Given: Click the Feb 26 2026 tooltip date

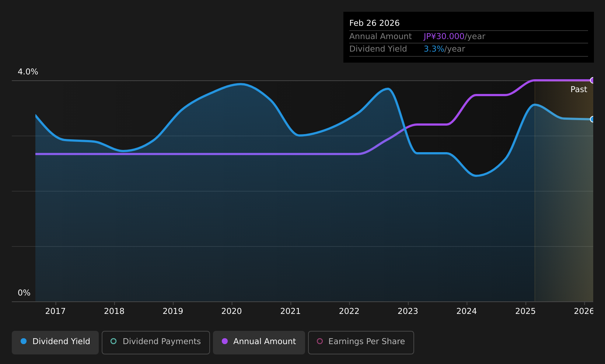Looking at the screenshot, I should point(374,23).
